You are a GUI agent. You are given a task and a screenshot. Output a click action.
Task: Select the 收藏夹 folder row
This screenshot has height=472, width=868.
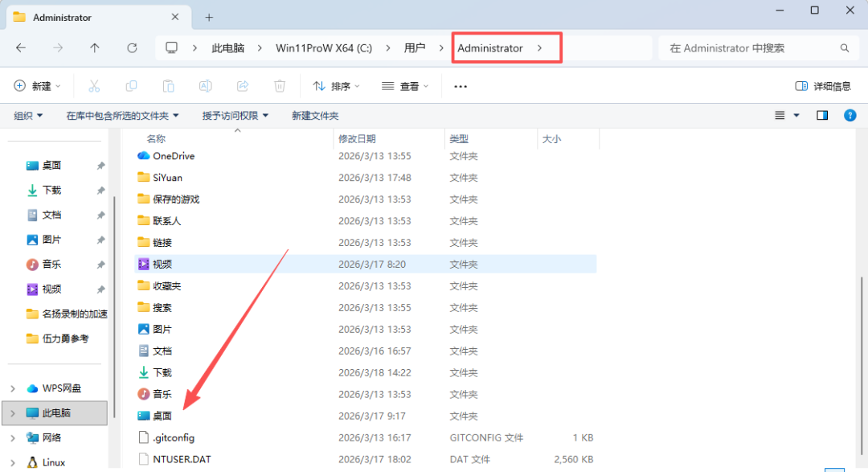click(366, 286)
